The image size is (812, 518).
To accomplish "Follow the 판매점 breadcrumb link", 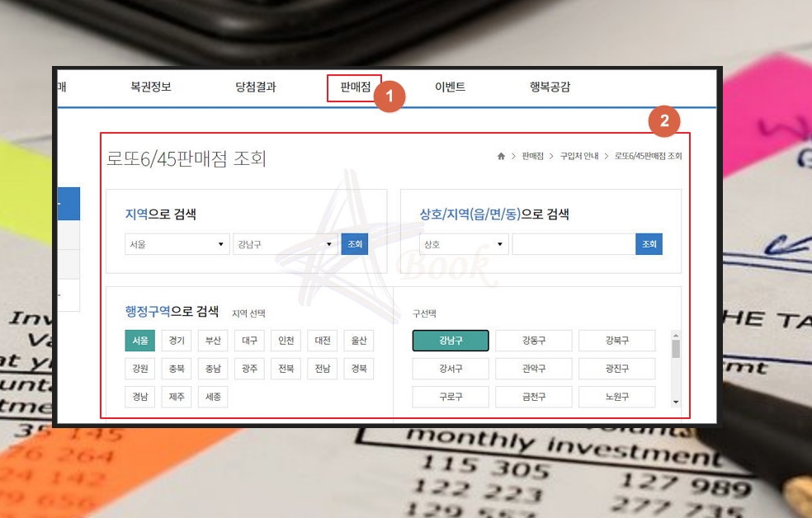I will click(532, 156).
